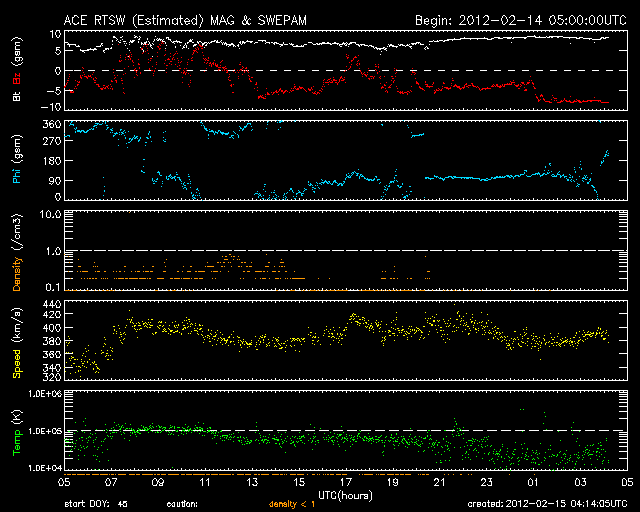Click the yellow 'Speed' axis label

click(17, 364)
